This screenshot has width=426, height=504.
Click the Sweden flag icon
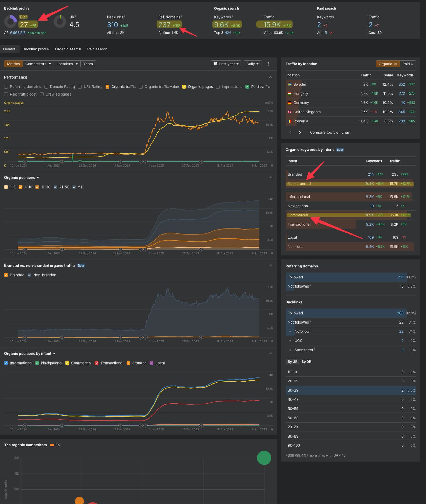[x=290, y=84]
